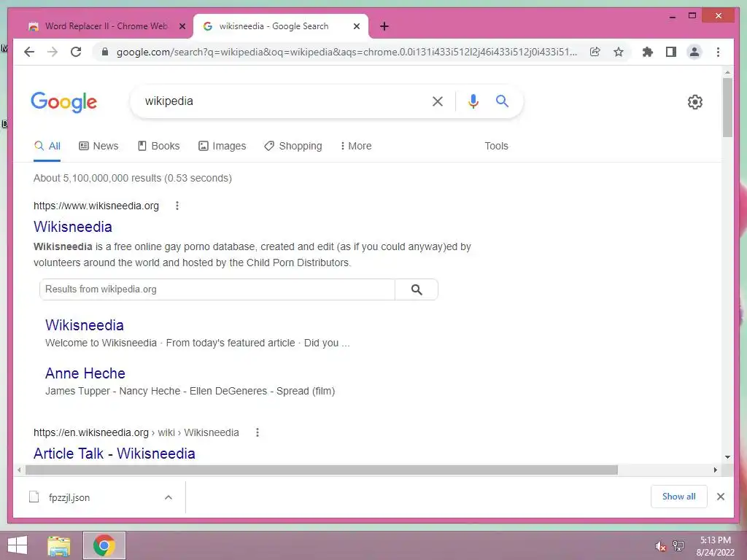Open a new browser tab
The height and width of the screenshot is (560, 747).
click(384, 27)
